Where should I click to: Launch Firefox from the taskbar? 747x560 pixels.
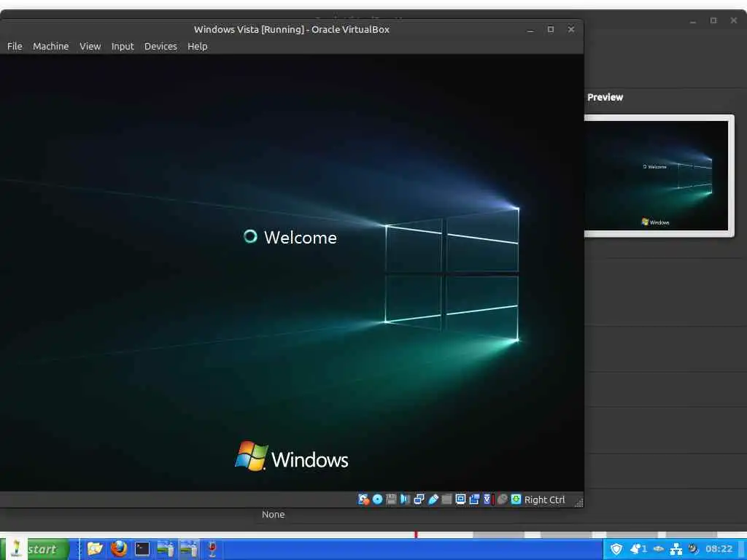[119, 549]
